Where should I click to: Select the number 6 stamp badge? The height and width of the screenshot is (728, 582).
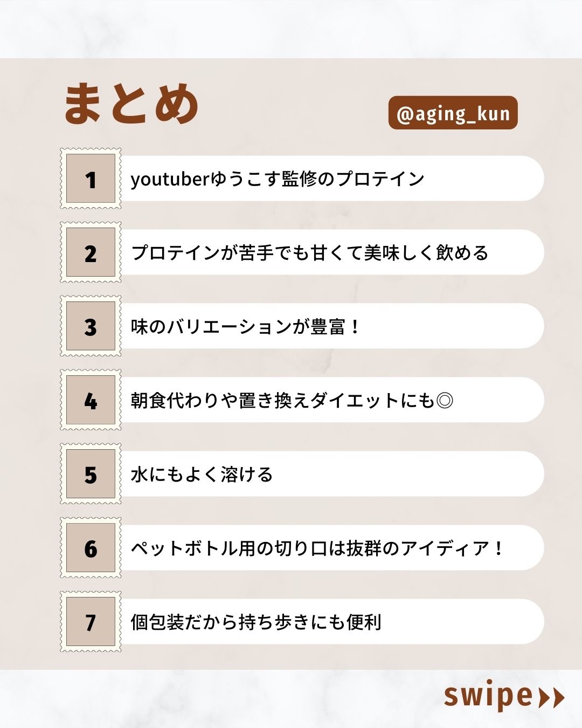pos(91,548)
